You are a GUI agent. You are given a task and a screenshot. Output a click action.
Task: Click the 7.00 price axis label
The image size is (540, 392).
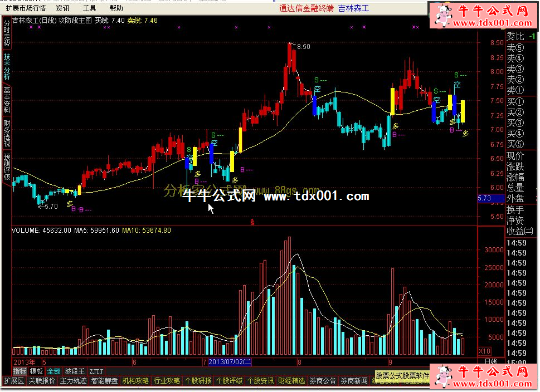click(x=497, y=129)
